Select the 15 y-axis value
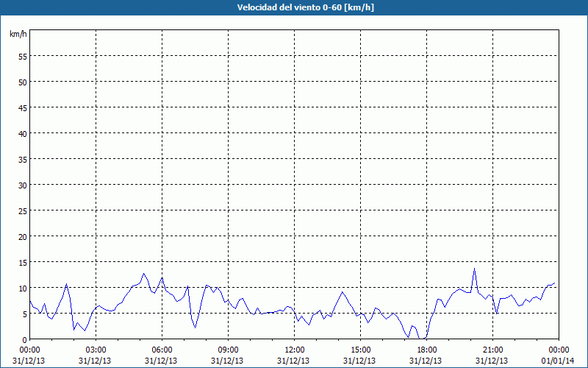Screen dimensions: 588x368 pos(23,262)
